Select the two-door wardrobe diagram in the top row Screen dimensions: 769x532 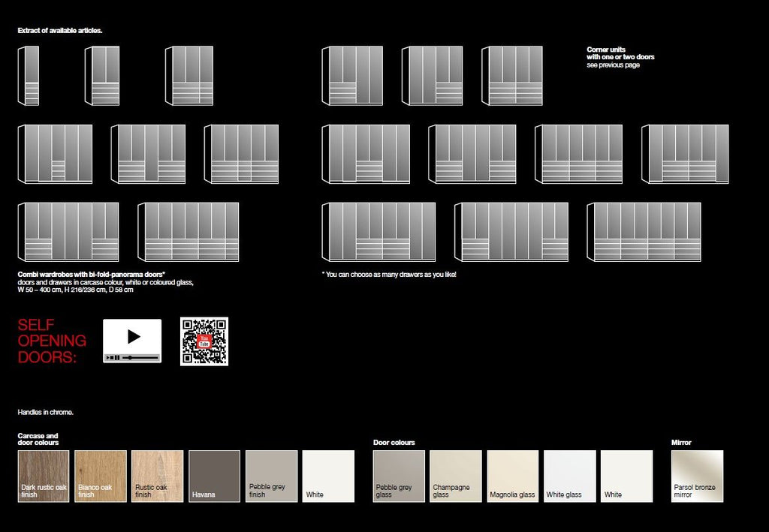coord(102,76)
